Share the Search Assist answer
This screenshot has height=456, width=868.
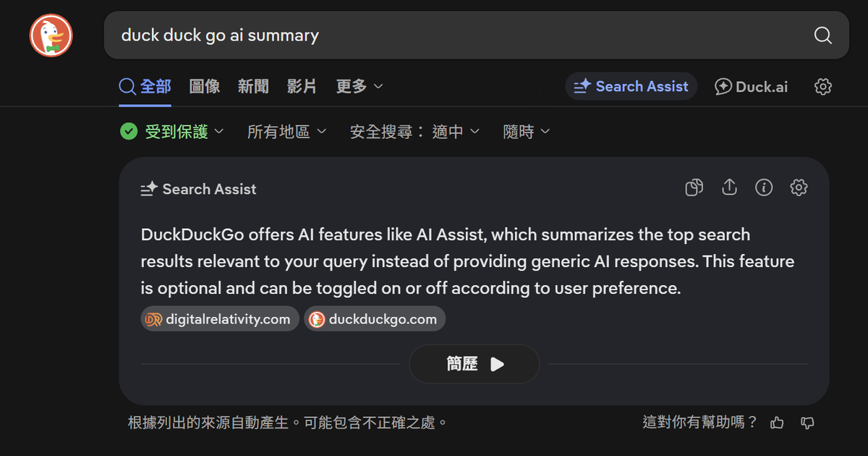[x=729, y=188]
